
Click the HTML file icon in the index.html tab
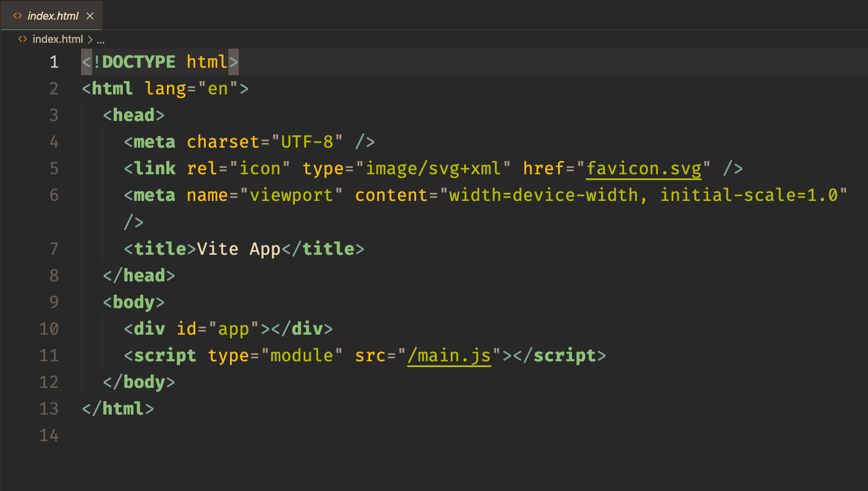click(17, 16)
